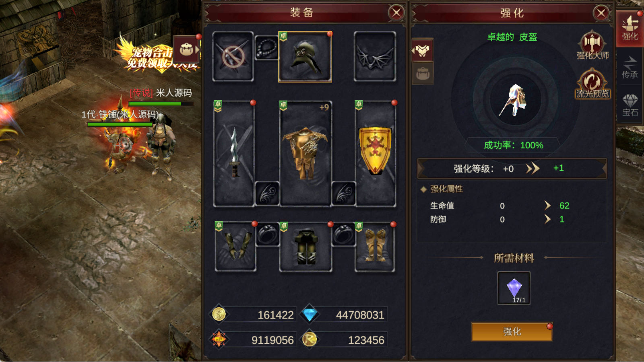Select the backpack category toggle

pos(422,73)
